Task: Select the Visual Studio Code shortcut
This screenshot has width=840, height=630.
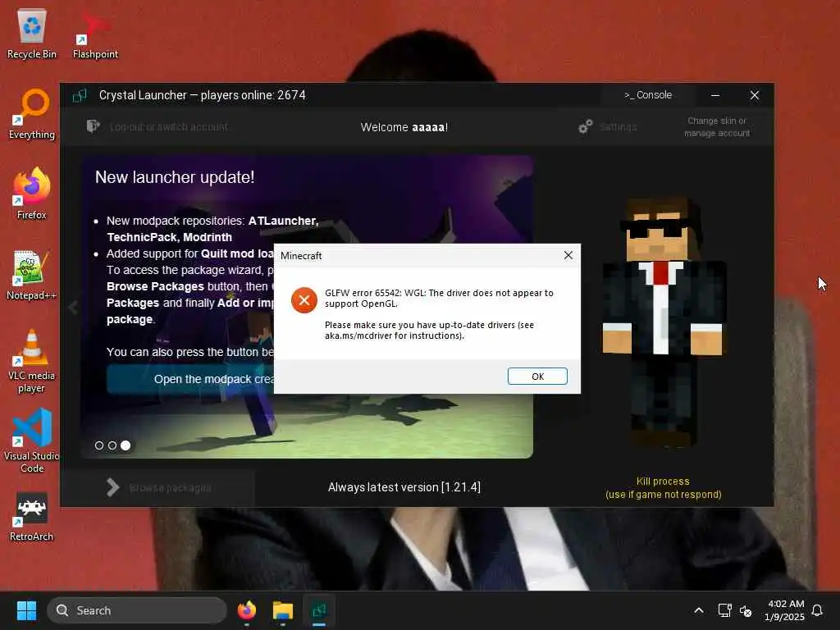Action: [32, 441]
